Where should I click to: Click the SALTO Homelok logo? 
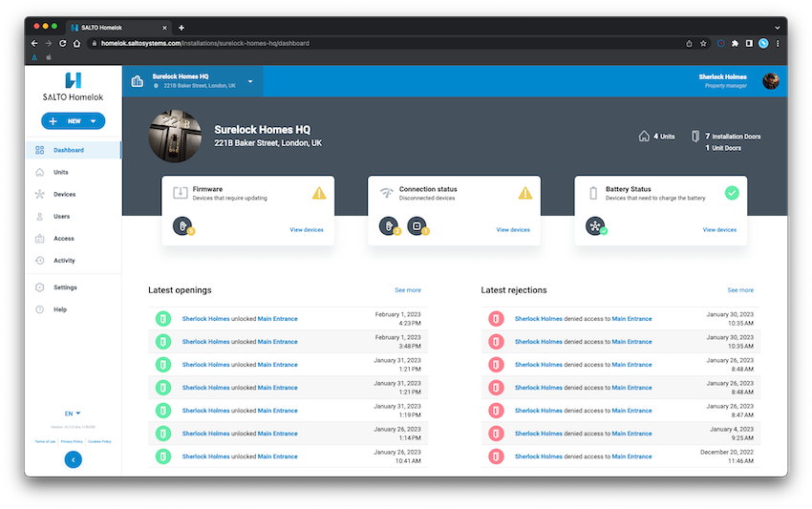[73, 87]
